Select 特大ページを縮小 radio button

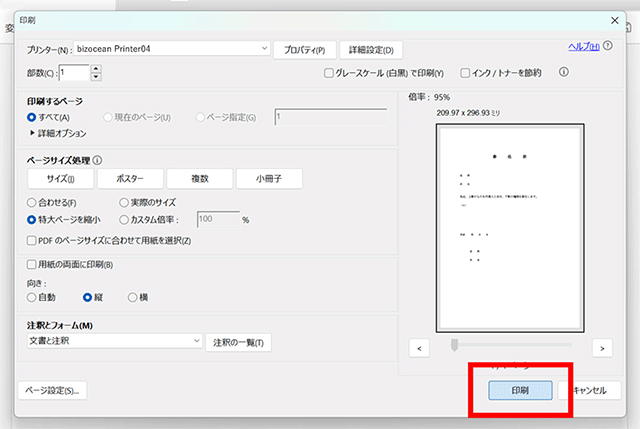click(x=31, y=220)
